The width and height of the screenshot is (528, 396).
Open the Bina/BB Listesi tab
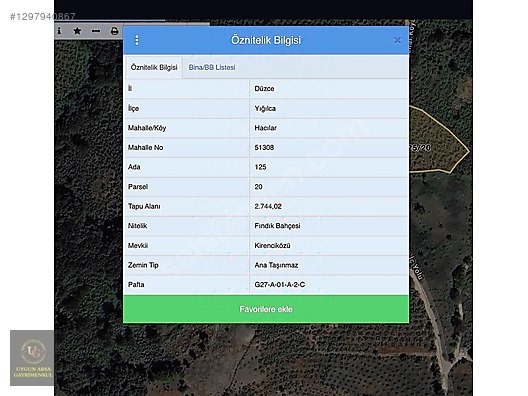pyautogui.click(x=212, y=67)
